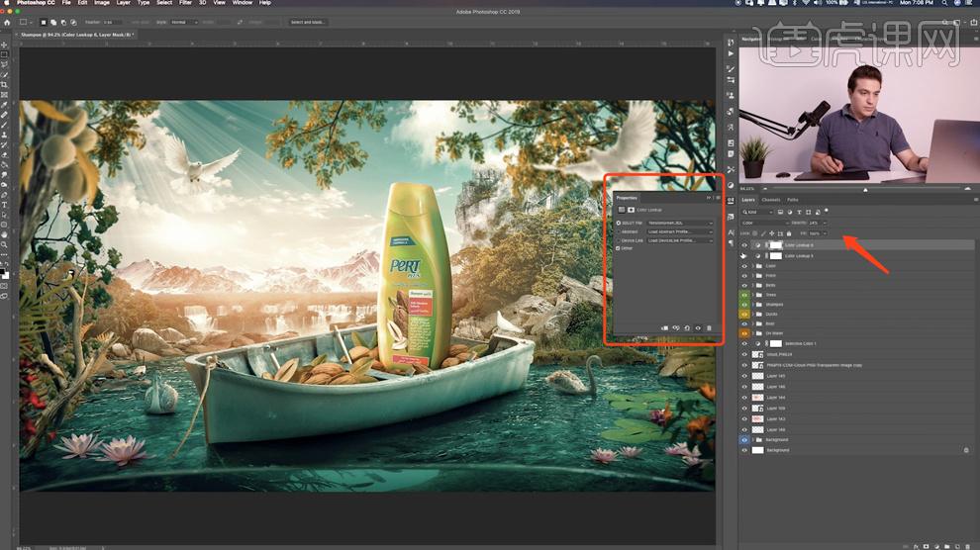Toggle the Dither checkbox

coord(618,248)
